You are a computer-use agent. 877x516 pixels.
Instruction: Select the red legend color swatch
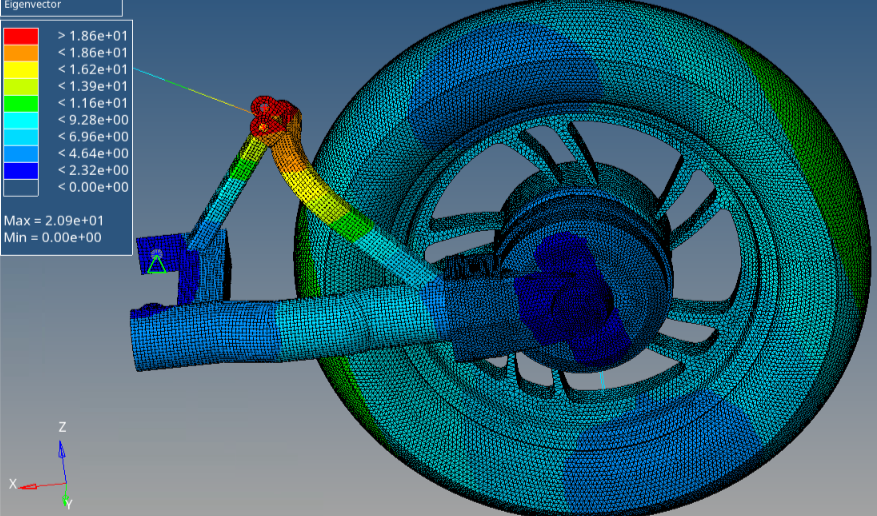click(21, 36)
